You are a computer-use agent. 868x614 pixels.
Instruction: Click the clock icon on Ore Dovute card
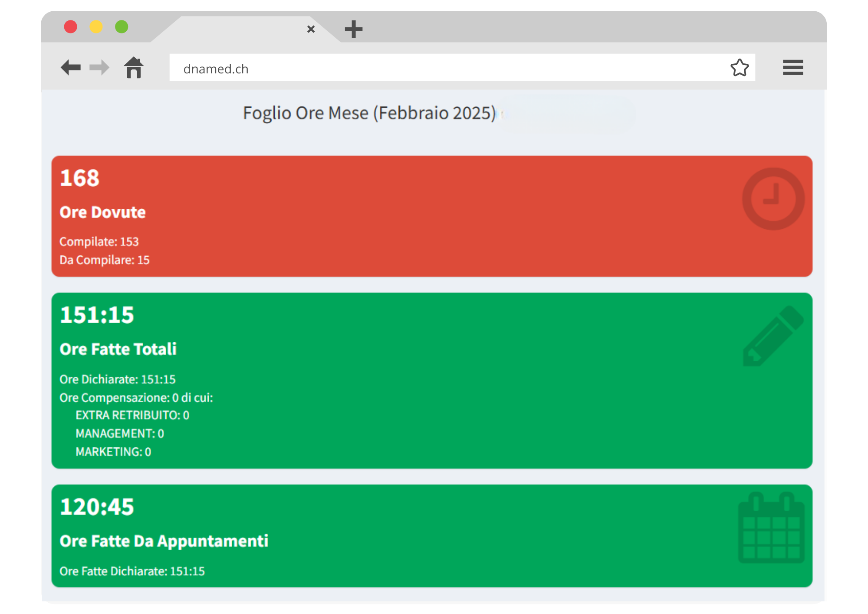(773, 199)
